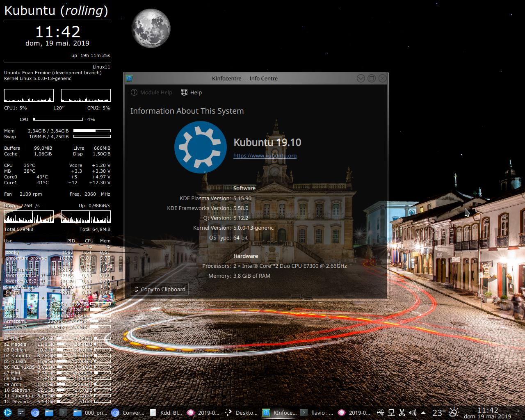Open the kubuntu.org link
525x420 pixels.
pos(265,155)
